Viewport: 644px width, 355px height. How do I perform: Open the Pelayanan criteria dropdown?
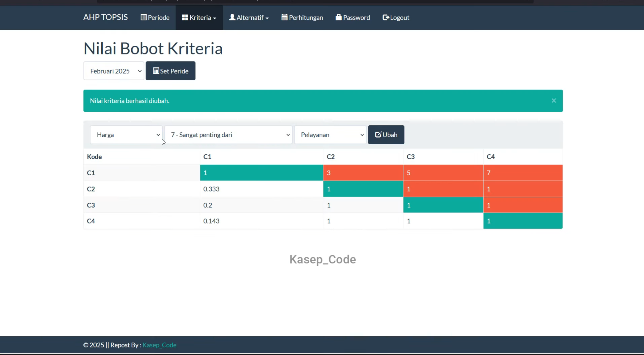point(330,135)
